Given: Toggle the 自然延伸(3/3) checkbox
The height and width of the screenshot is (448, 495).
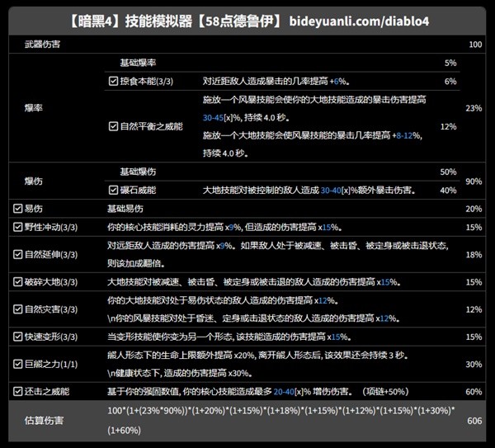Looking at the screenshot, I should click(x=17, y=254).
